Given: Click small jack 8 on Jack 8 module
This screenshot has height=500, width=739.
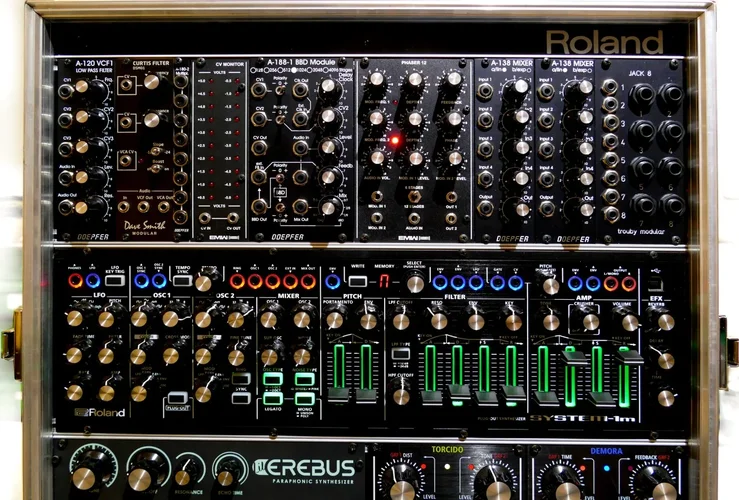Looking at the screenshot, I should 611,214.
